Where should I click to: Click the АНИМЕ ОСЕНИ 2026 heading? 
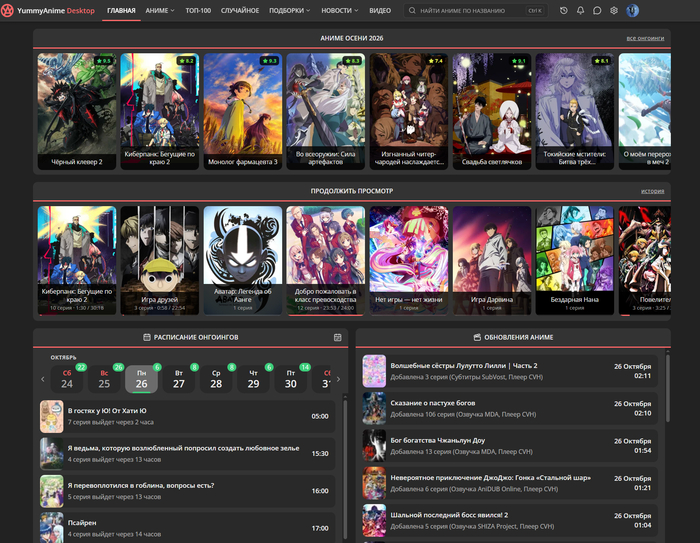click(x=352, y=38)
